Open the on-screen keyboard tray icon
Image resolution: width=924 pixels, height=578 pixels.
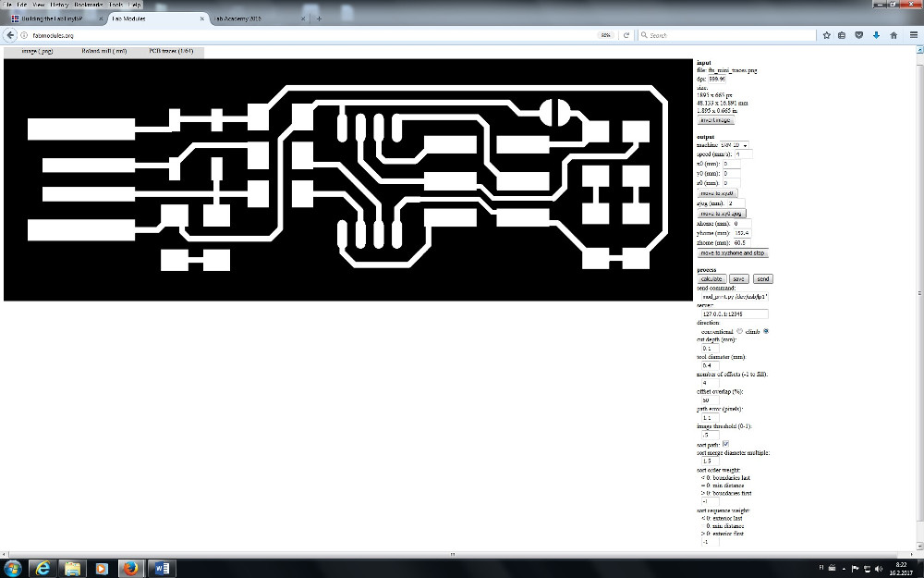click(x=833, y=569)
